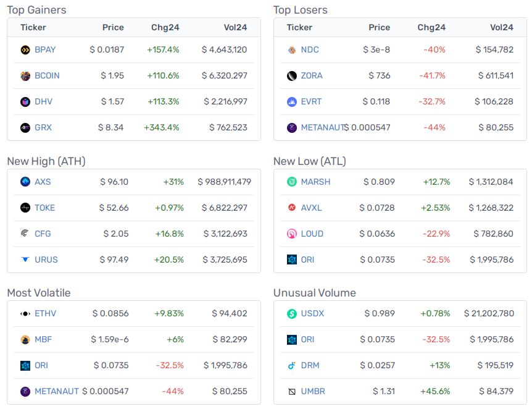This screenshot has width=532, height=409.
Task: Sort Top Losers by Vol24 column
Action: (502, 28)
